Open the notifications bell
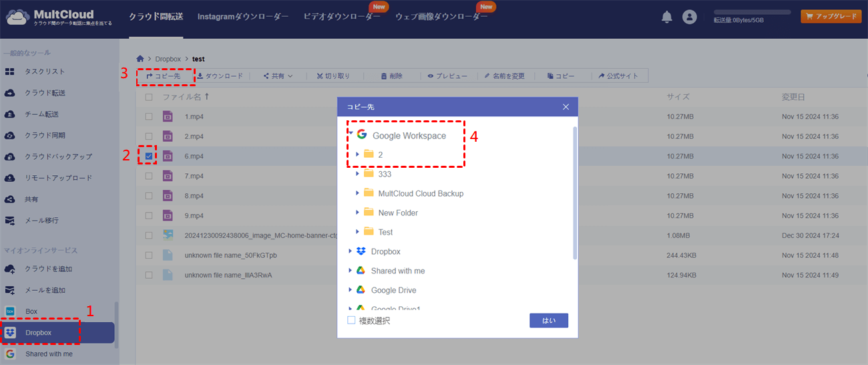The height and width of the screenshot is (365, 868). pos(666,17)
